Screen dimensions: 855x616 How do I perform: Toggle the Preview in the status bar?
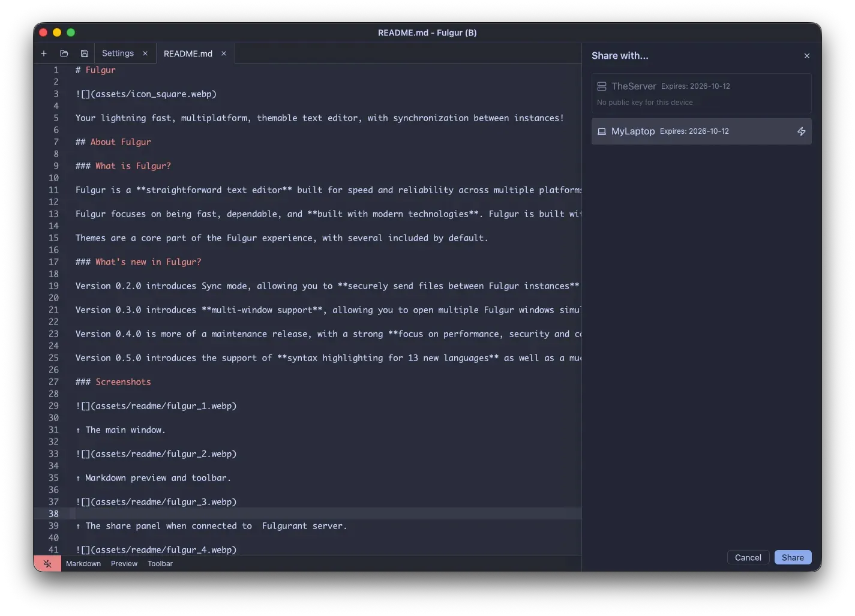tap(124, 563)
